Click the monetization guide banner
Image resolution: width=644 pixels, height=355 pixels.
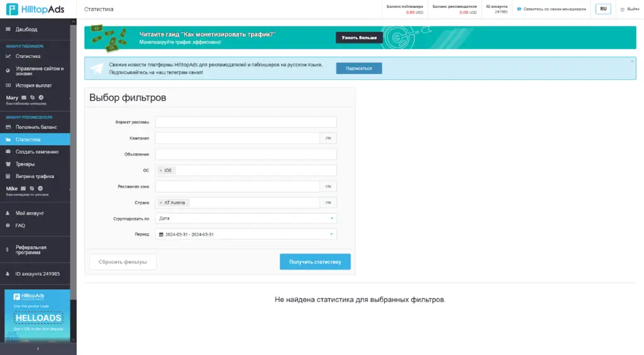pos(360,37)
